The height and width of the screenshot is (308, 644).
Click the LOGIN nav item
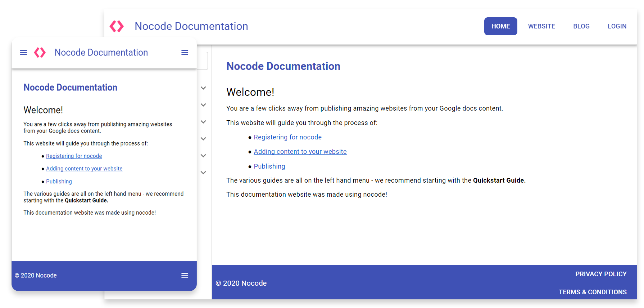pyautogui.click(x=617, y=26)
